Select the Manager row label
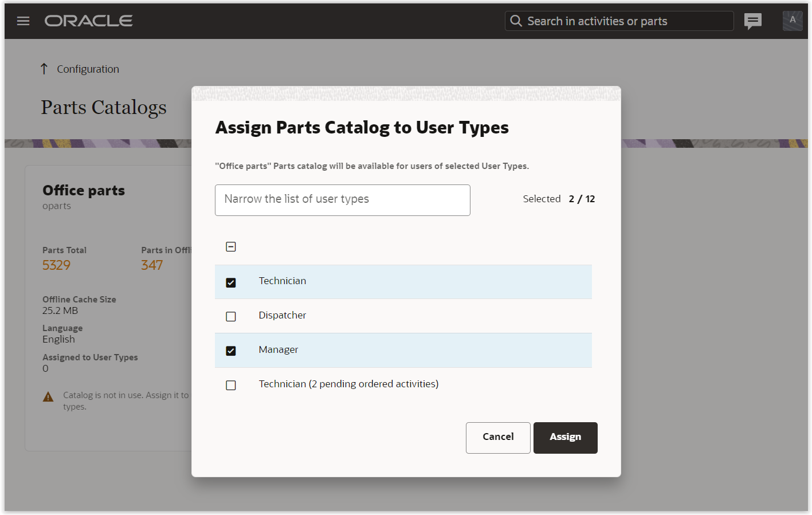The height and width of the screenshot is (515, 812). pos(278,349)
